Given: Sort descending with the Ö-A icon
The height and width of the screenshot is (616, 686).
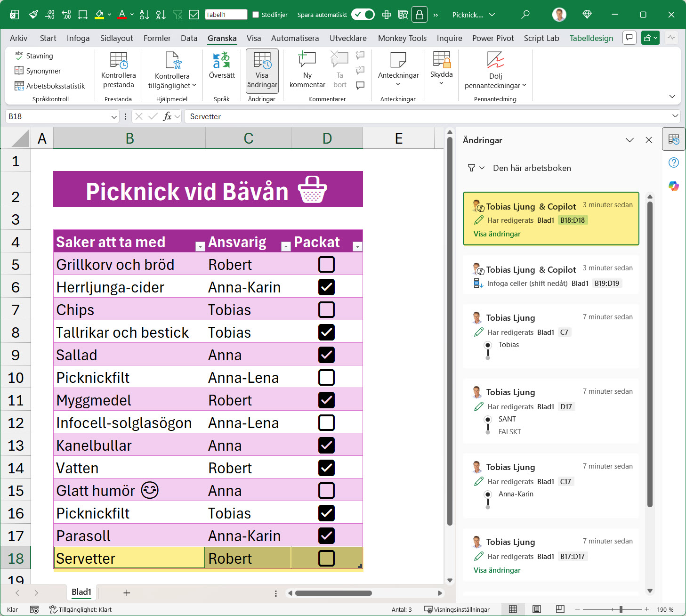Looking at the screenshot, I should [x=161, y=15].
